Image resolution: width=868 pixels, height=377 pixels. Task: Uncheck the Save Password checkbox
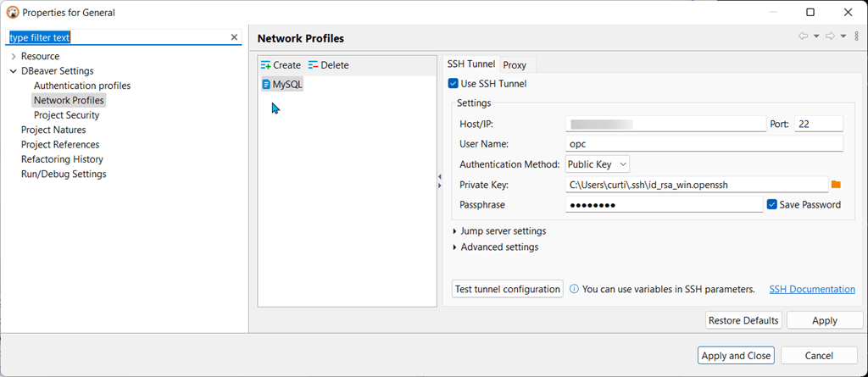(x=772, y=204)
